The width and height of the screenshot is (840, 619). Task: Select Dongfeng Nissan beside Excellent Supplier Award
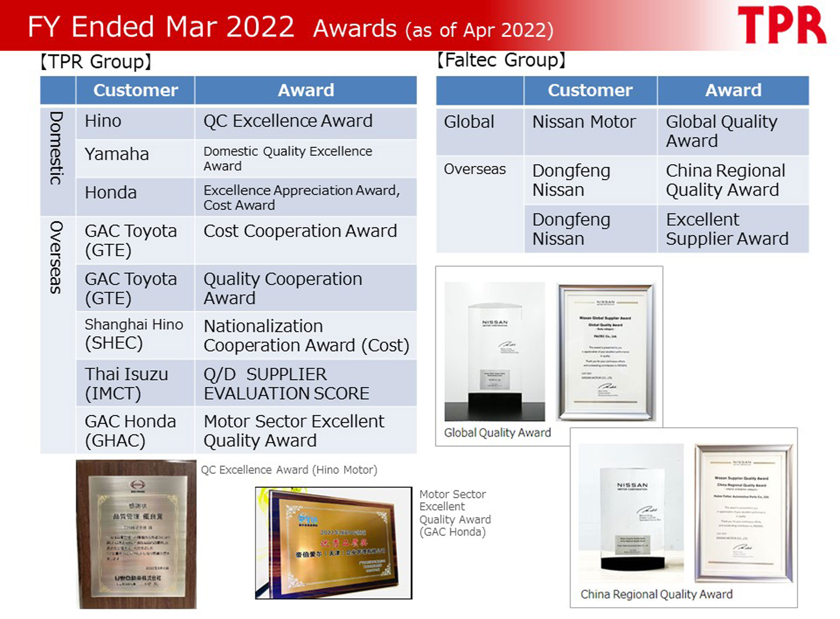(590, 229)
